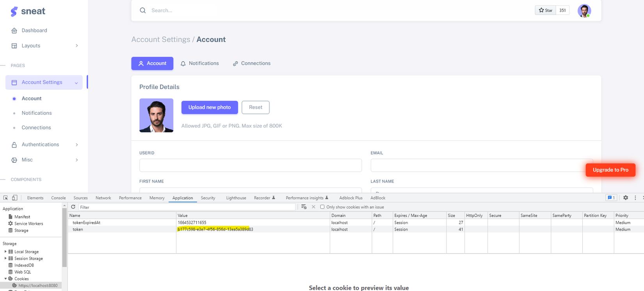
Task: Expand the Local Storage tree node
Action: click(5, 252)
